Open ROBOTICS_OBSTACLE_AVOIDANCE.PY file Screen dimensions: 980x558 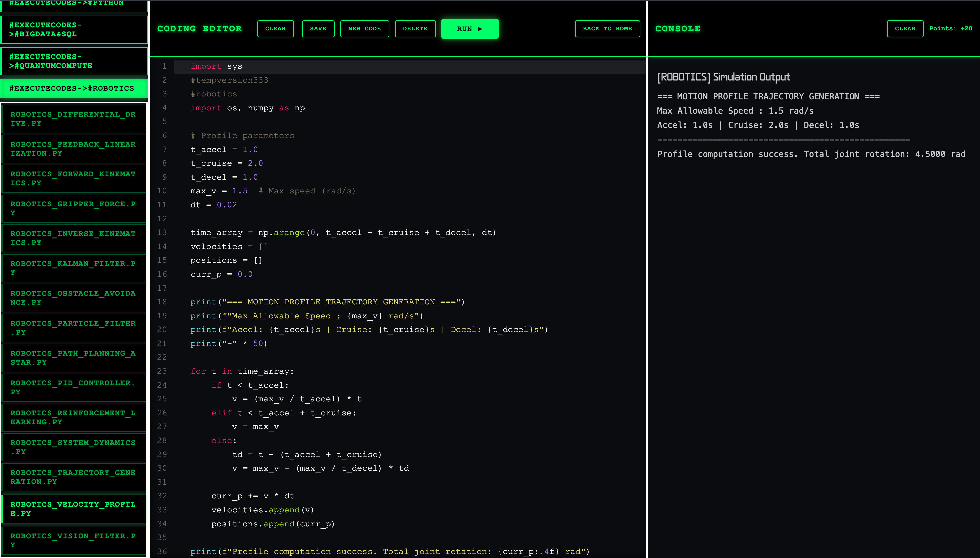click(74, 298)
